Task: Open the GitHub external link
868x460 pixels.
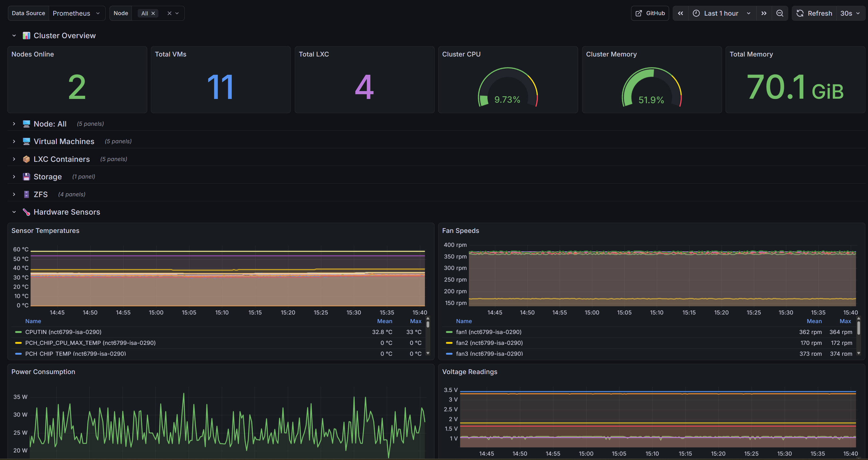Action: click(650, 13)
